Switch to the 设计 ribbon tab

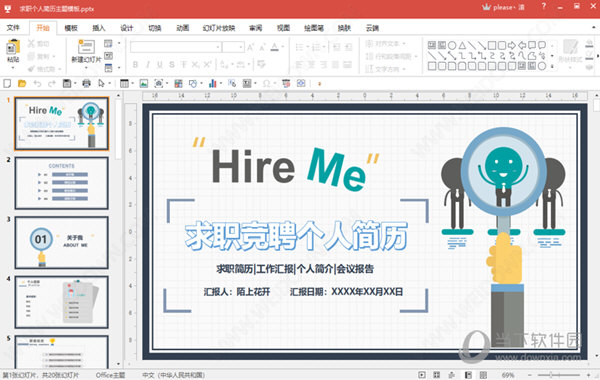tap(127, 28)
